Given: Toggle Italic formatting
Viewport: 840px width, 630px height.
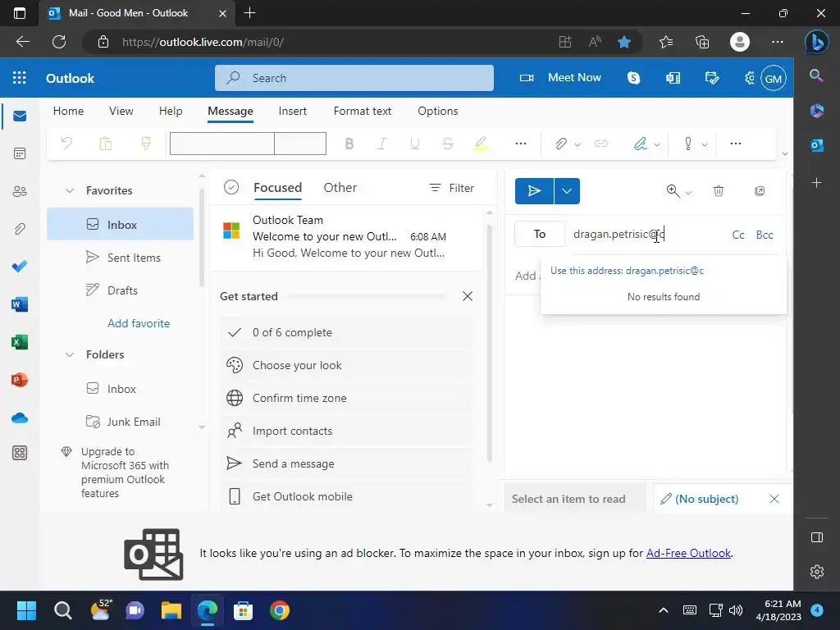Looking at the screenshot, I should pyautogui.click(x=382, y=144).
